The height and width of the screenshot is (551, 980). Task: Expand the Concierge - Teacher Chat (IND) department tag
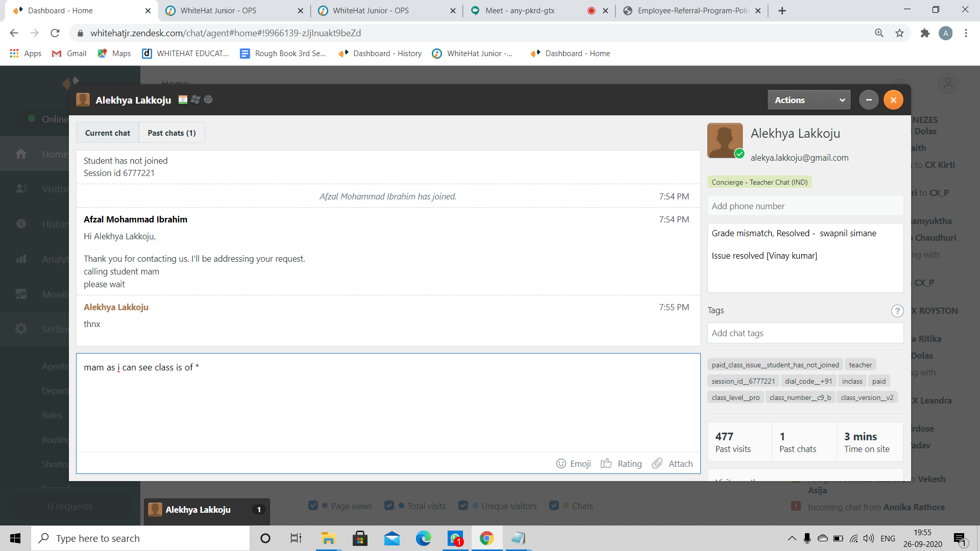(x=759, y=182)
